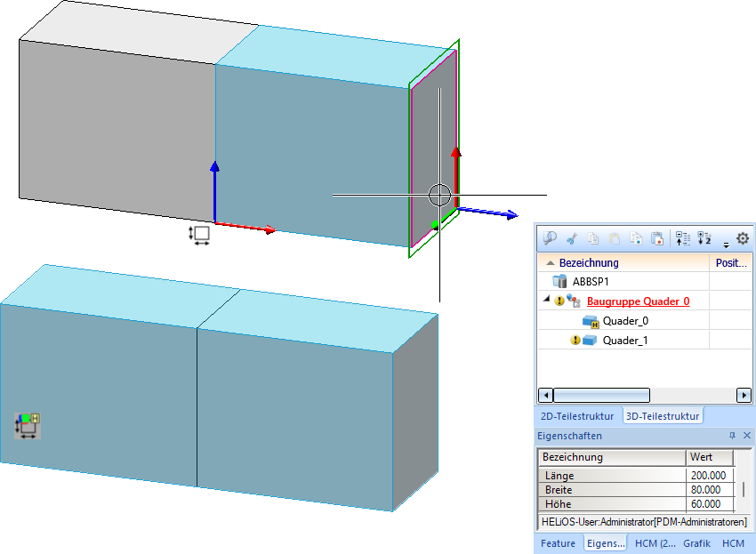The image size is (756, 554).
Task: Click the scissors cut icon
Action: pyautogui.click(x=572, y=238)
